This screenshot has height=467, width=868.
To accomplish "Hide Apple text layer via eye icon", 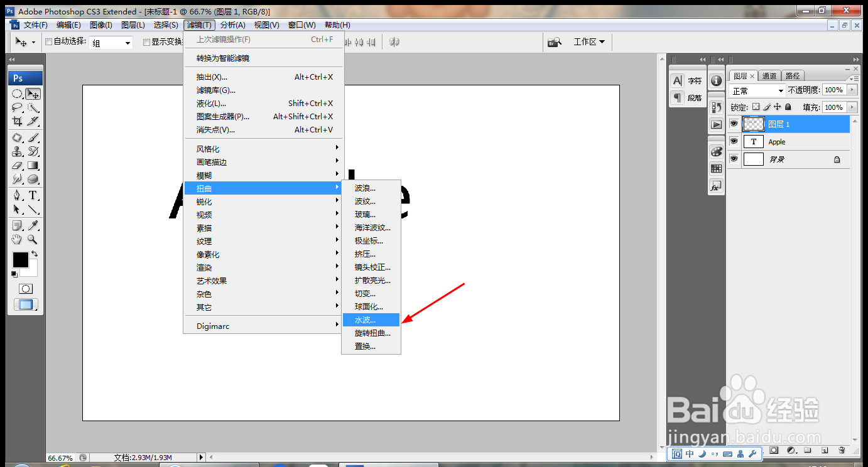I will [x=734, y=142].
